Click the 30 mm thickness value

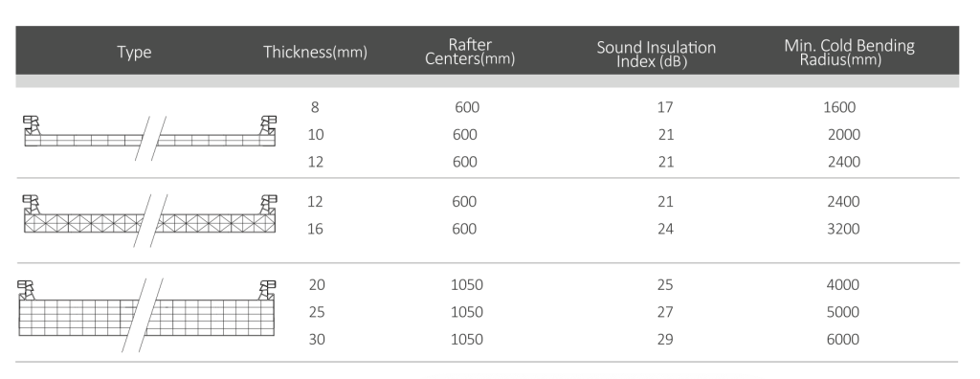pos(316,340)
